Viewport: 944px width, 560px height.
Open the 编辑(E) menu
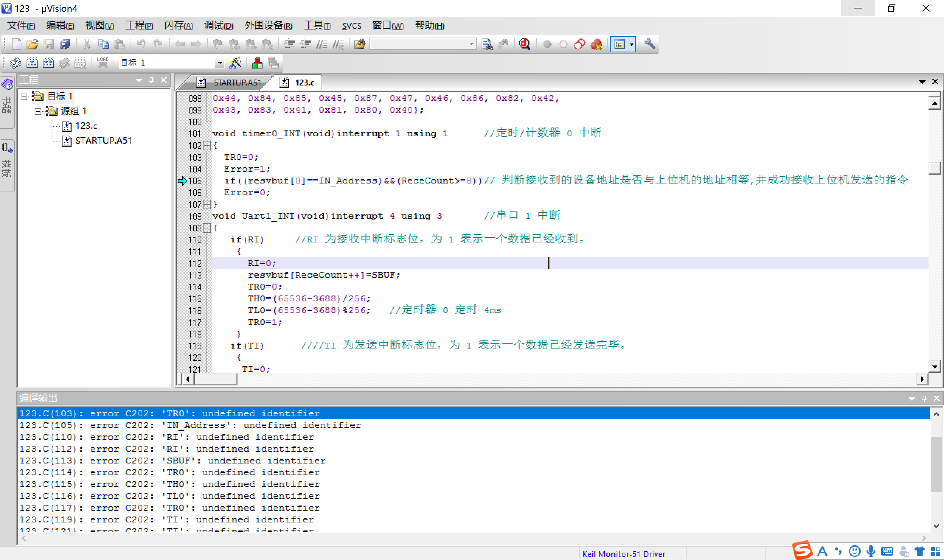60,26
